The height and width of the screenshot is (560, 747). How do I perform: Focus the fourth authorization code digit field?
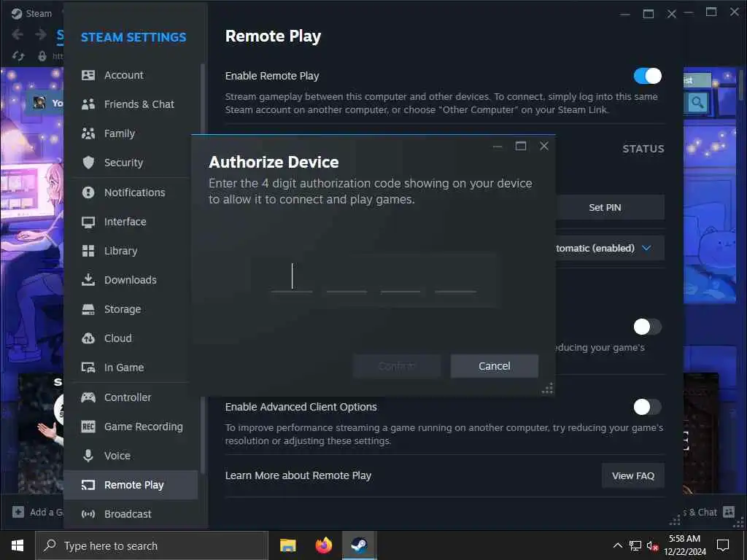click(x=455, y=278)
